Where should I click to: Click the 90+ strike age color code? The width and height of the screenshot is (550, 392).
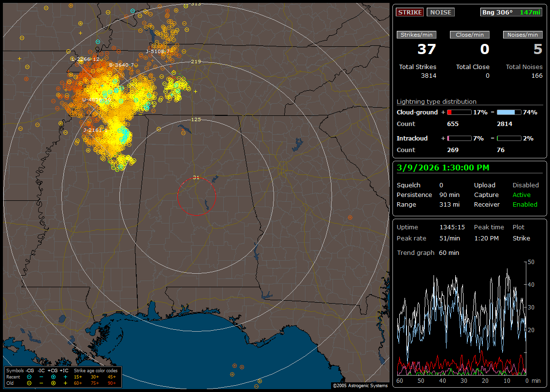tap(112, 383)
